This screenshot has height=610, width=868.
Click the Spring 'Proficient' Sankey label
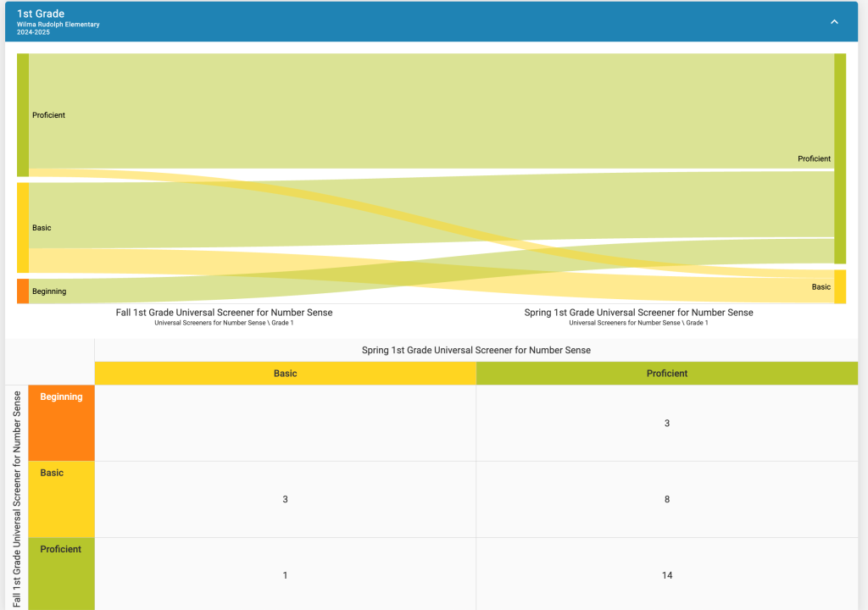click(814, 159)
